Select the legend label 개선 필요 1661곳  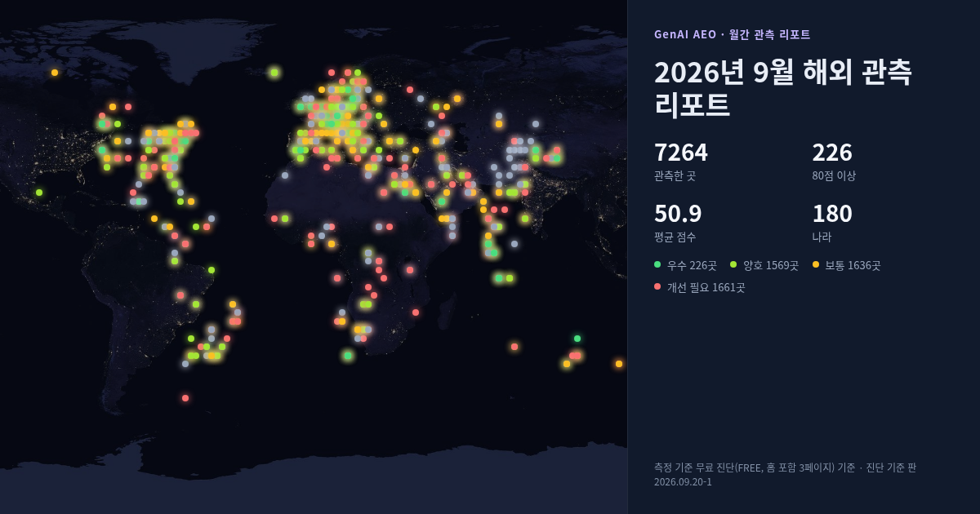[x=706, y=287]
